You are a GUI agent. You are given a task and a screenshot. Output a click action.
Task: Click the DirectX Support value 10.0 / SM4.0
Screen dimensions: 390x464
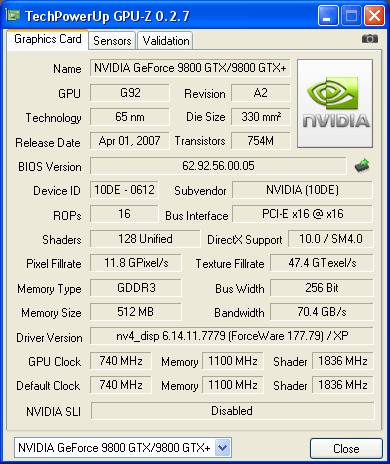point(331,239)
